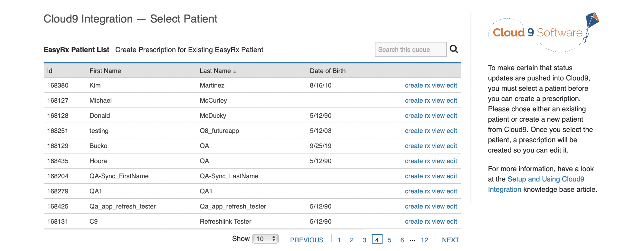View patient Kim Martinez
Image resolution: width=644 pixels, height=251 pixels.
tap(438, 85)
